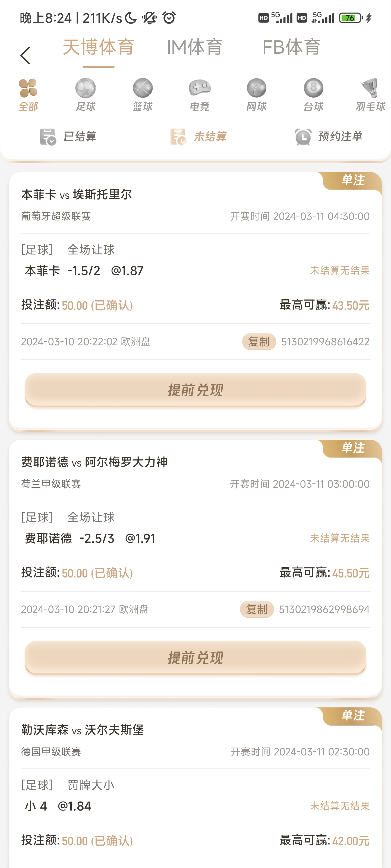Viewport: 391px width, 868px height.
Task: Filter by 羽毛球 shuttlecock icon
Action: pos(370,88)
